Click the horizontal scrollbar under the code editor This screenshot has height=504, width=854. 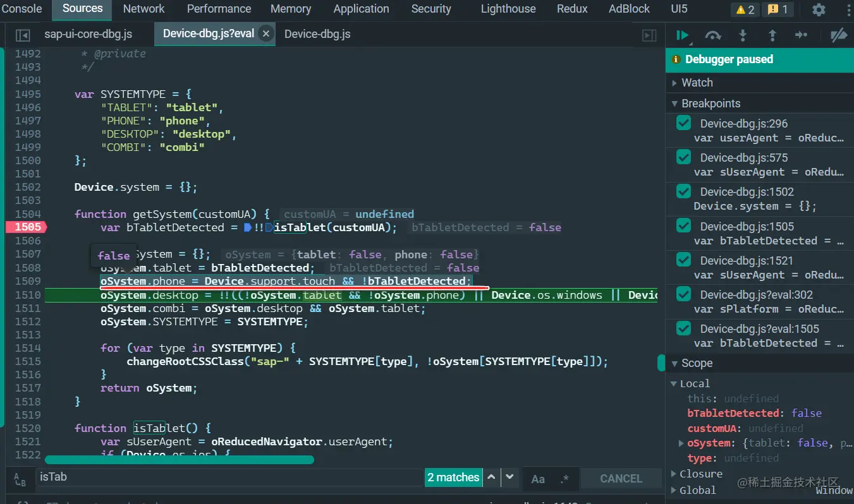[180, 460]
